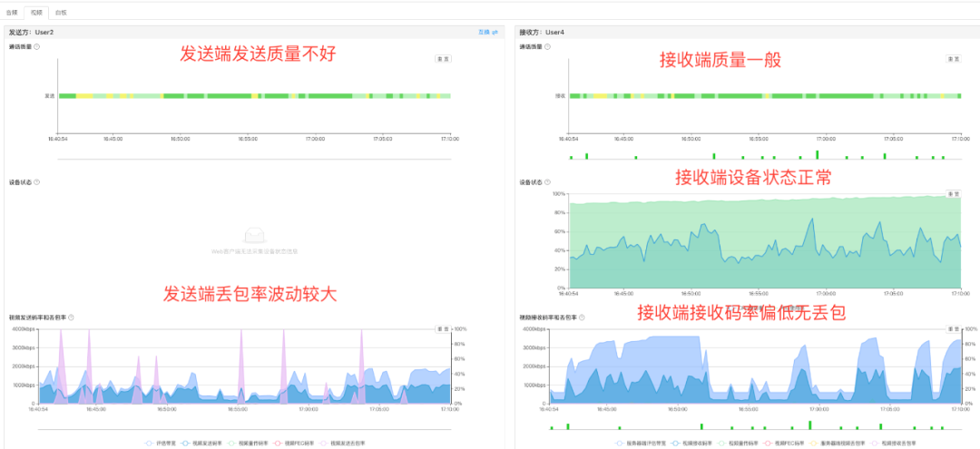Toggle 评估带宽 legend in sender chart

[x=160, y=443]
